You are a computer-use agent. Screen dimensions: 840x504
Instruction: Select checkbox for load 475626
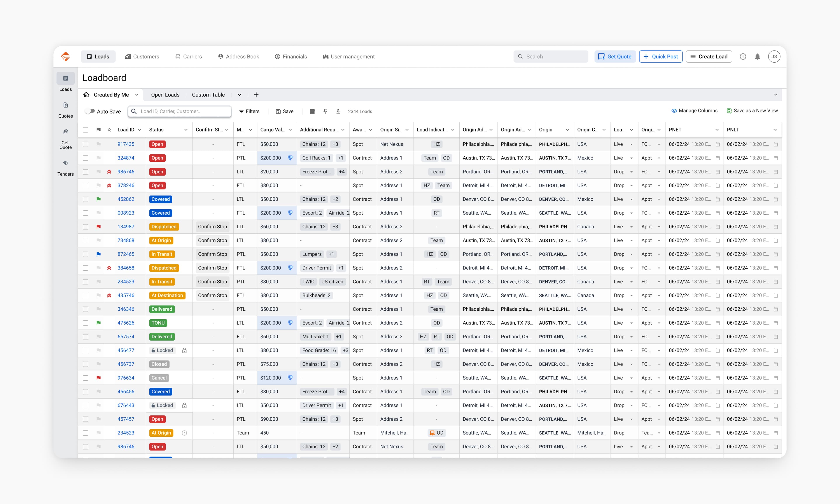tap(86, 323)
